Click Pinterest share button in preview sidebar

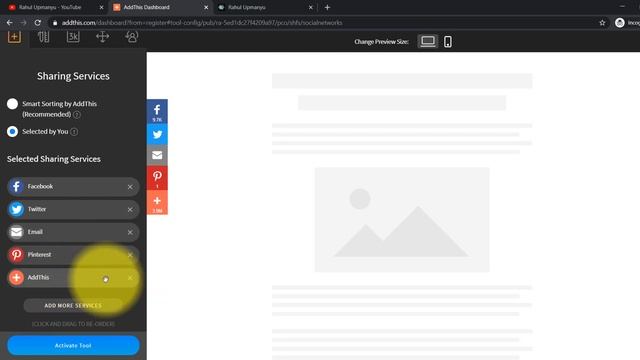(157, 178)
